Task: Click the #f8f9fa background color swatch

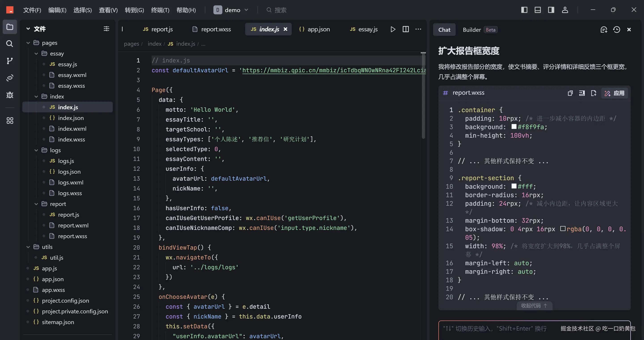Action: tap(514, 127)
